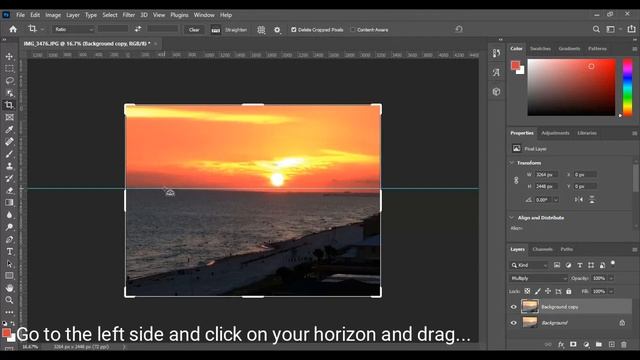640x360 pixels.
Task: Toggle Delete Cropped Pixels checkbox
Action: (x=293, y=29)
